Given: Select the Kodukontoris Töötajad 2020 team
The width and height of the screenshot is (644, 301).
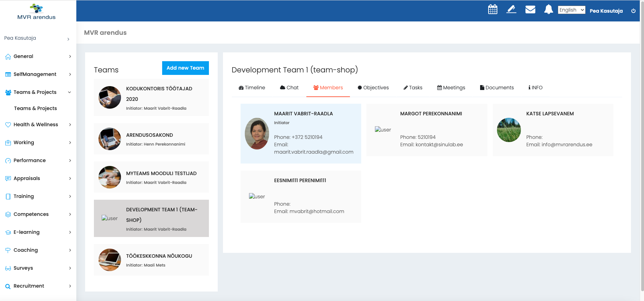Looking at the screenshot, I should point(151,97).
